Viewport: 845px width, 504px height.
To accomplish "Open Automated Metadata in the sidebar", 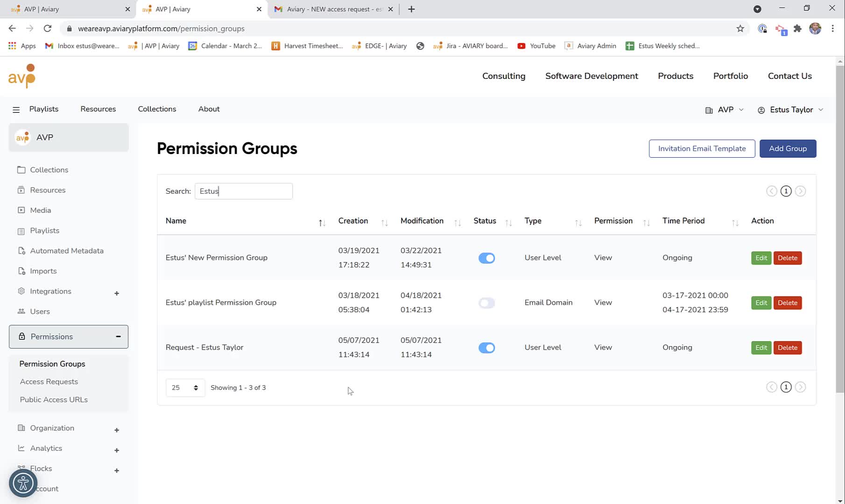I will (x=67, y=251).
